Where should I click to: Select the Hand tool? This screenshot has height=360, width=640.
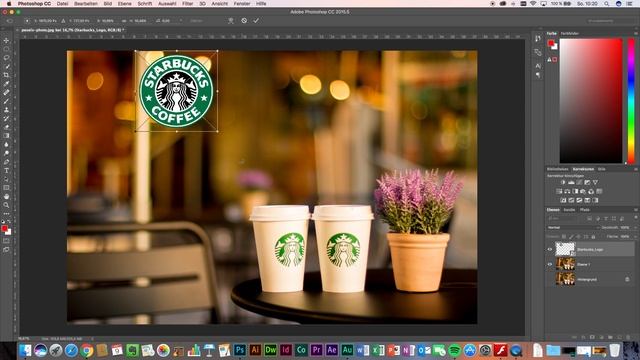6,196
